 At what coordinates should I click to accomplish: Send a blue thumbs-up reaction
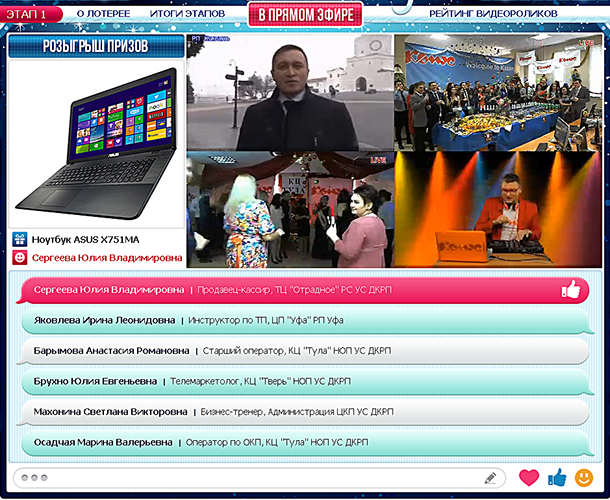tap(557, 477)
